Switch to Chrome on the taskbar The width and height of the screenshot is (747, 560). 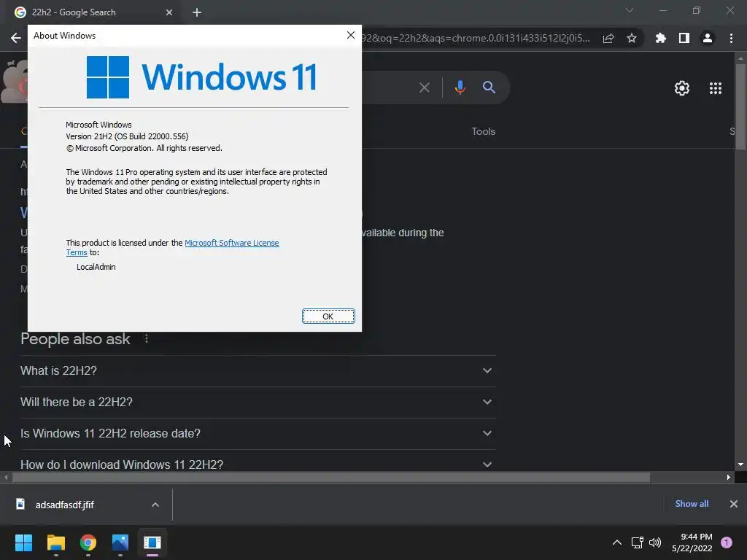tap(88, 542)
